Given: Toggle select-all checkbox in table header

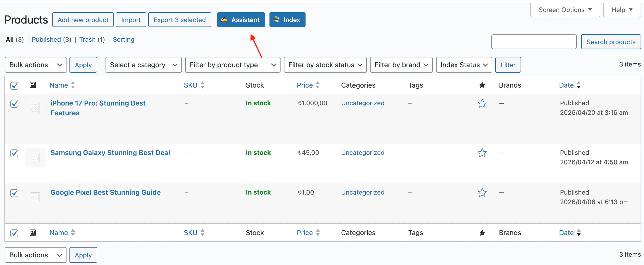Looking at the screenshot, I should click(14, 85).
